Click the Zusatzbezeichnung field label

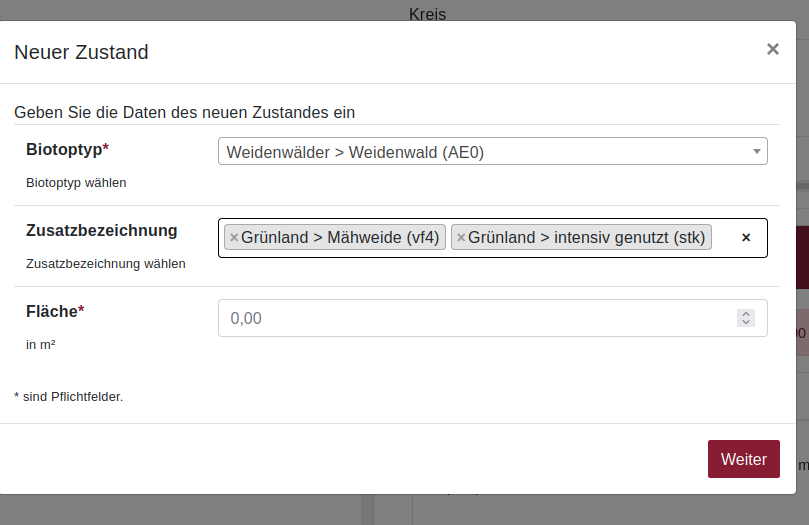point(101,230)
